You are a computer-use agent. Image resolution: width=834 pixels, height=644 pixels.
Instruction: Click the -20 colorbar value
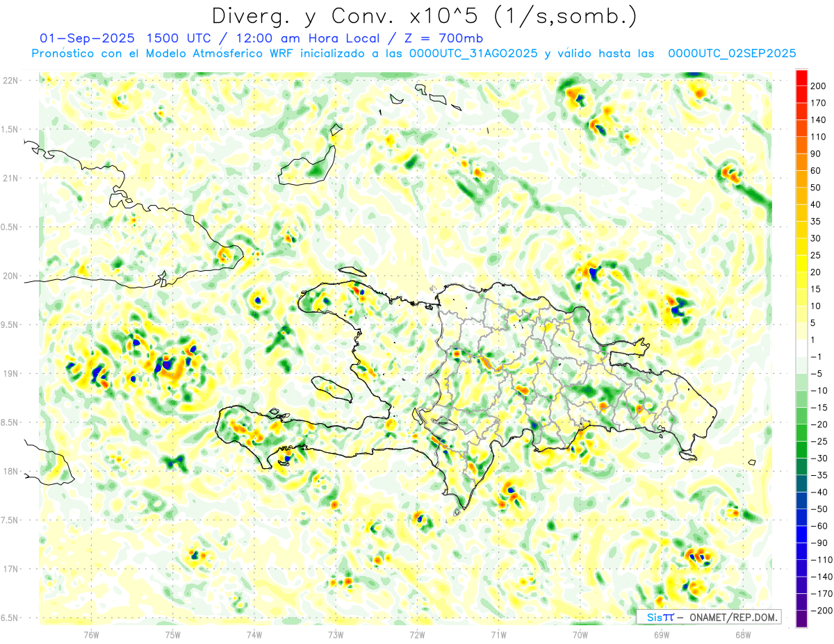tap(821, 424)
